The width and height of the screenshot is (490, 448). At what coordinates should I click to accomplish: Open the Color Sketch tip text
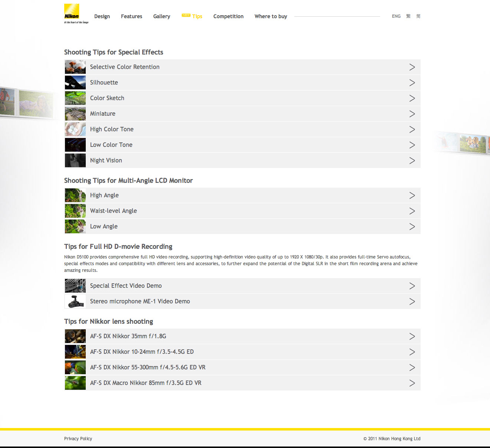[x=107, y=98]
